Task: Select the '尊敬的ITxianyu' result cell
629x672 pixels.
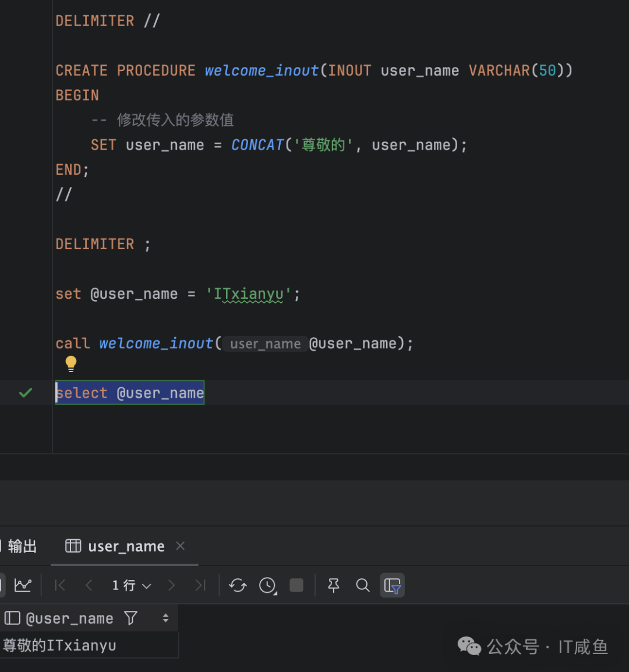Action: click(x=89, y=645)
